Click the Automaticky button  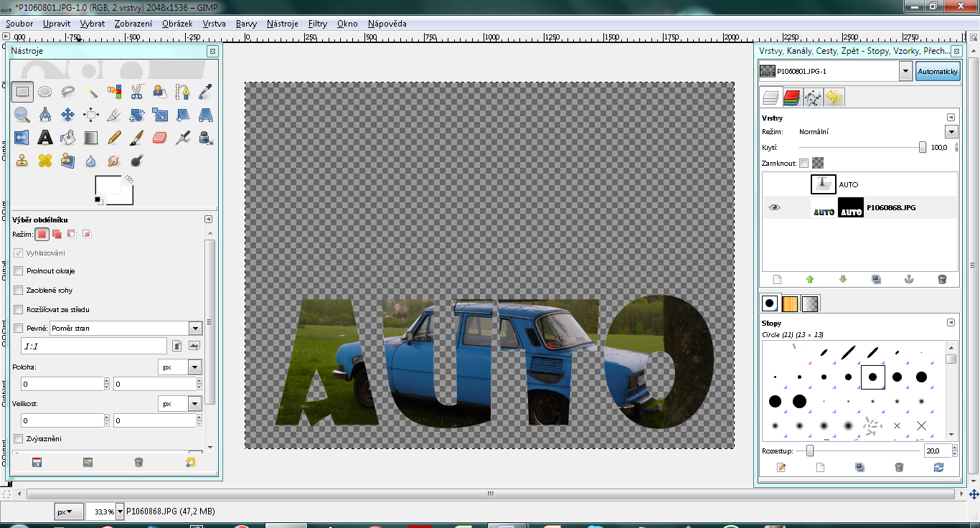pyautogui.click(x=938, y=72)
